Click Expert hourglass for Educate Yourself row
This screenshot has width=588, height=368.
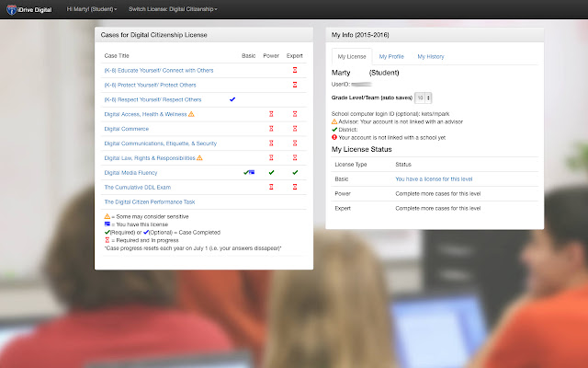[x=295, y=70]
